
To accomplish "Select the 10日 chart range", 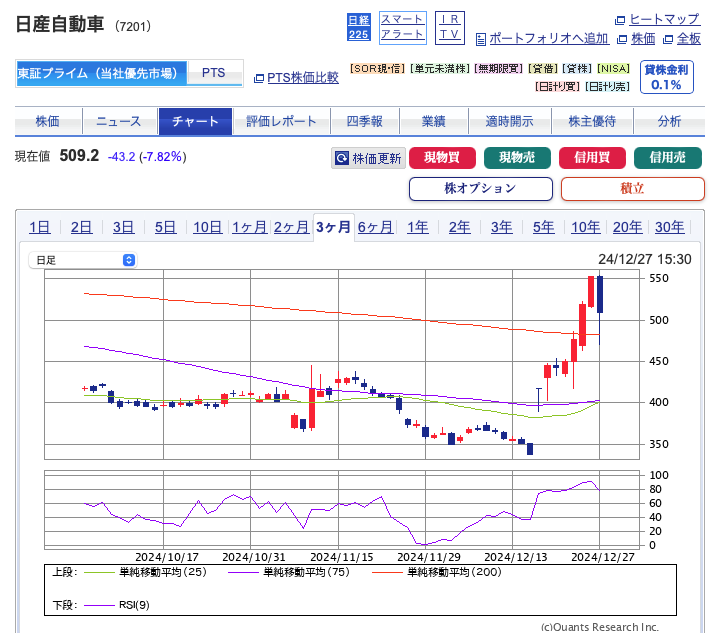I will (208, 227).
